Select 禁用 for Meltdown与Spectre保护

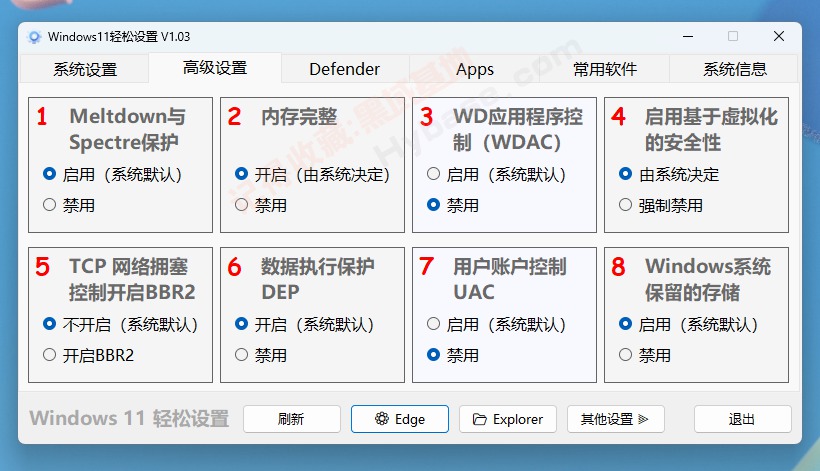click(x=69, y=205)
